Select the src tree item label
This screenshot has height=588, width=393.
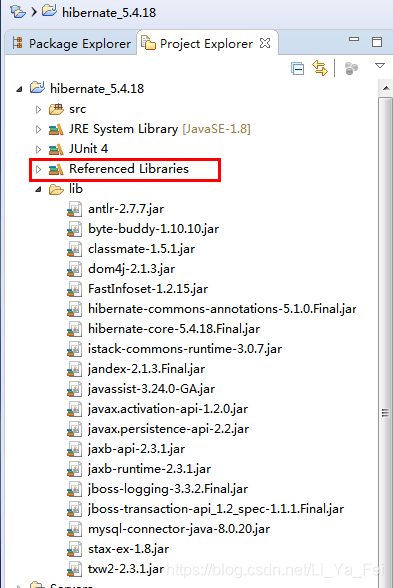click(78, 109)
